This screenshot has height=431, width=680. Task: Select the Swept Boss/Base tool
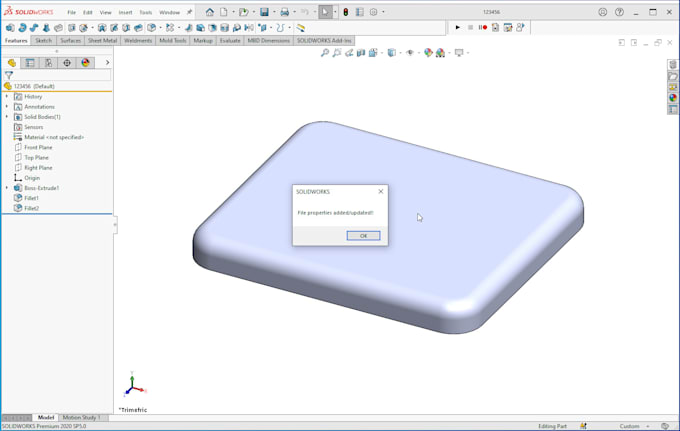coord(34,28)
